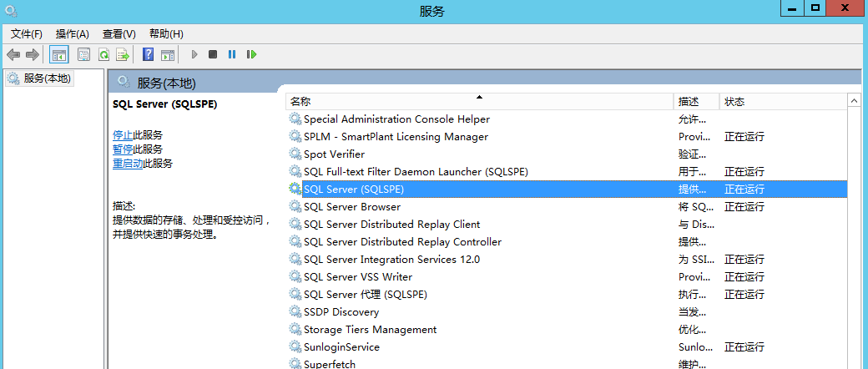Go back with the toolbar Back arrow
868x369 pixels.
13,54
